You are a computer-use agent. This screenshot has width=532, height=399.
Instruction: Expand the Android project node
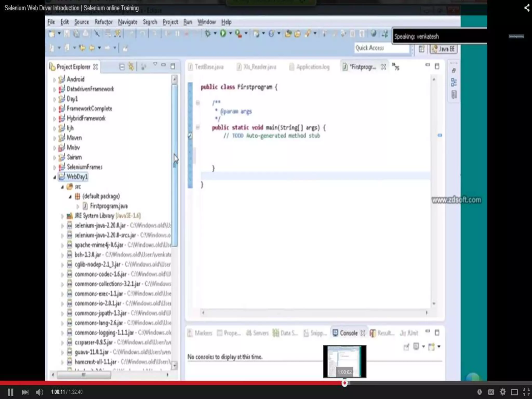55,79
